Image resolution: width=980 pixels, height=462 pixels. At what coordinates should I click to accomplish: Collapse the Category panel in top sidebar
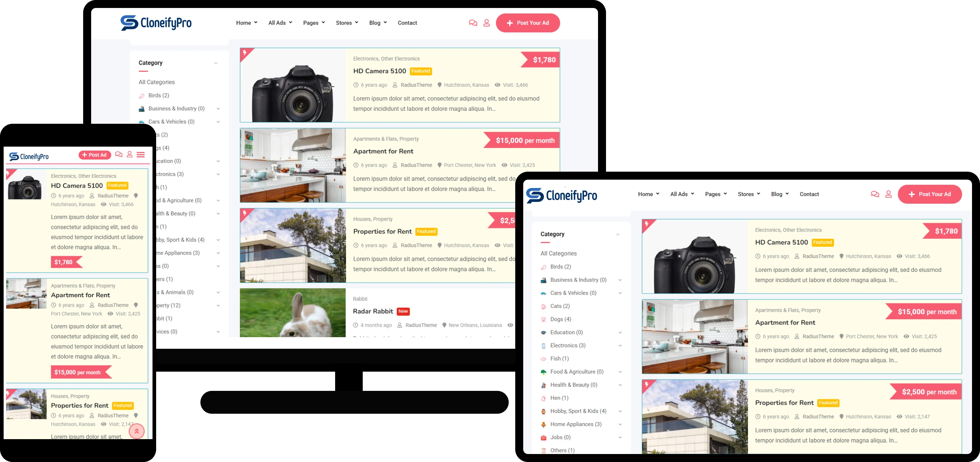point(216,63)
